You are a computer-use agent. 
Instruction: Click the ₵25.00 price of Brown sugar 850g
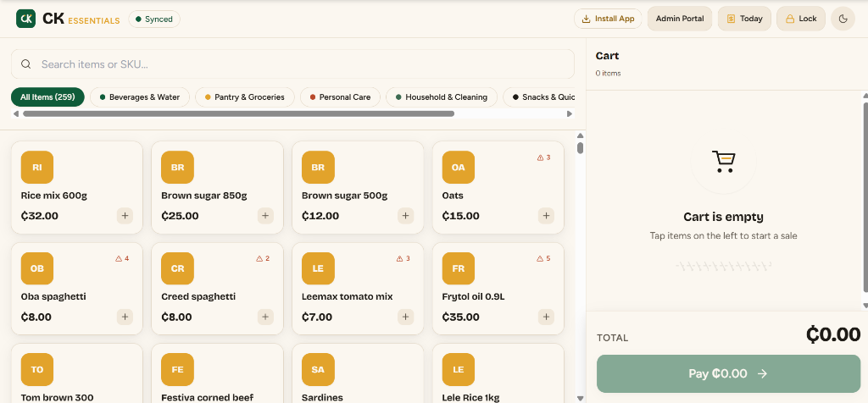point(180,216)
